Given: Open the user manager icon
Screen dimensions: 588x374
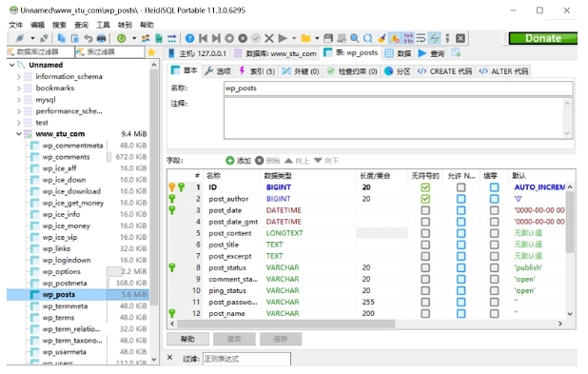Looking at the screenshot, I should [146, 38].
